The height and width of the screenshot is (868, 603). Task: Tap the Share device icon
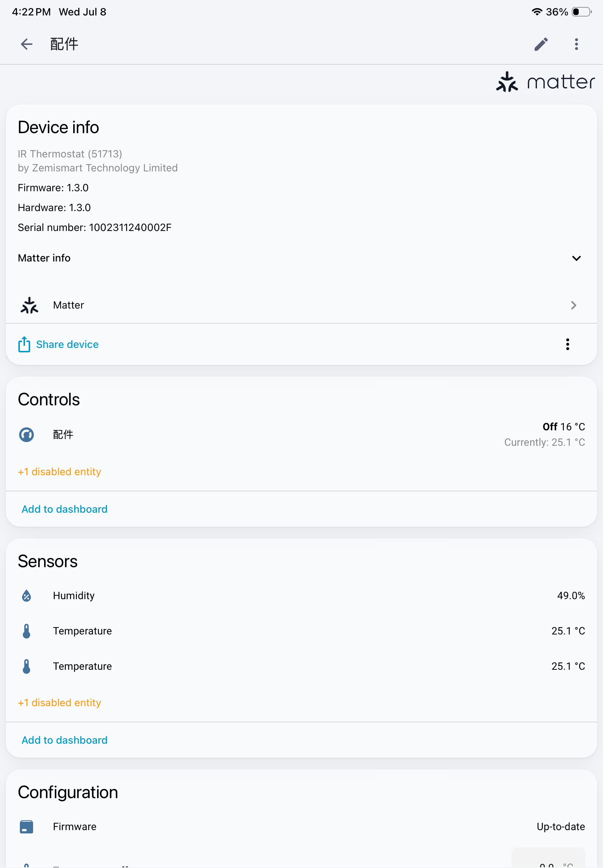tap(24, 344)
